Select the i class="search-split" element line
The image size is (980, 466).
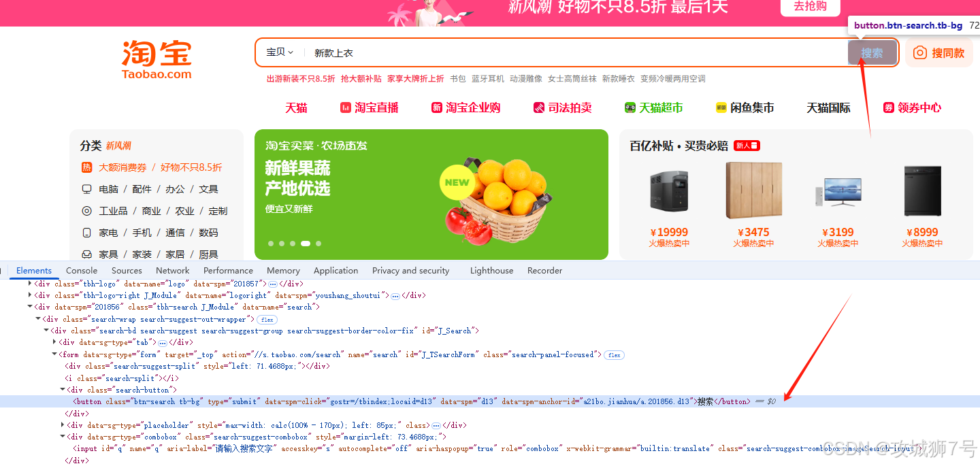tap(122, 378)
